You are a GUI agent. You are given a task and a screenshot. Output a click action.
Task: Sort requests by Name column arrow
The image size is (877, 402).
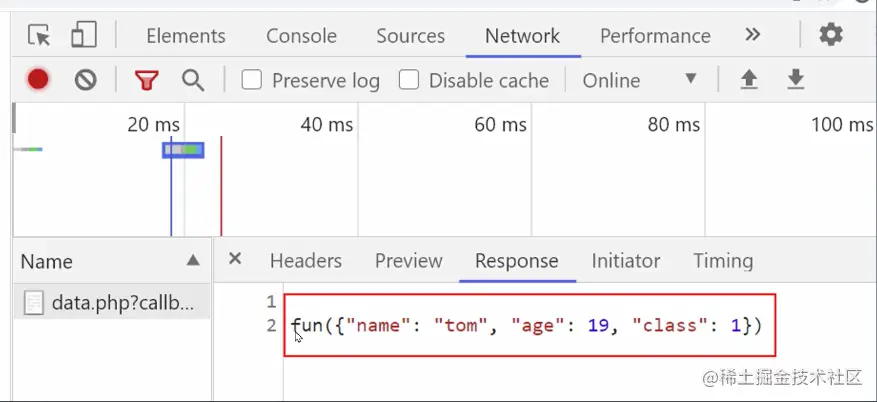[193, 261]
